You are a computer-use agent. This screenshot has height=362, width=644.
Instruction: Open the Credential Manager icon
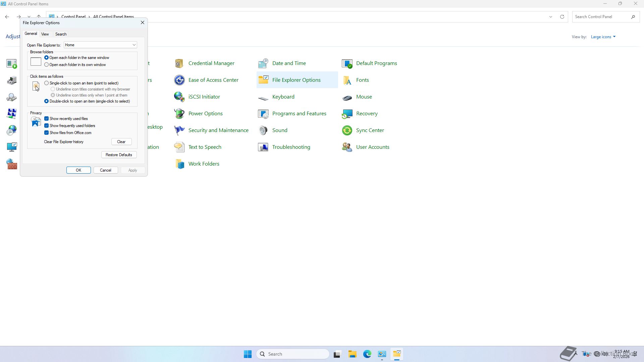click(x=179, y=63)
